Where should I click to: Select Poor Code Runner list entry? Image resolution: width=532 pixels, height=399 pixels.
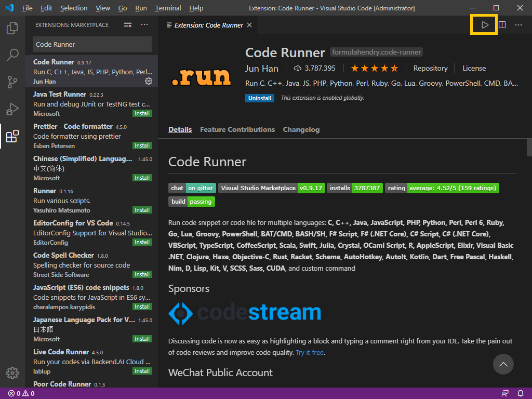91,384
